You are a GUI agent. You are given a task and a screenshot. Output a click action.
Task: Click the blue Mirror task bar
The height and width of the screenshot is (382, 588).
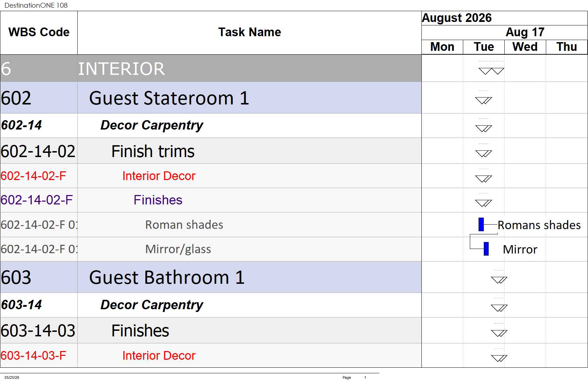486,249
